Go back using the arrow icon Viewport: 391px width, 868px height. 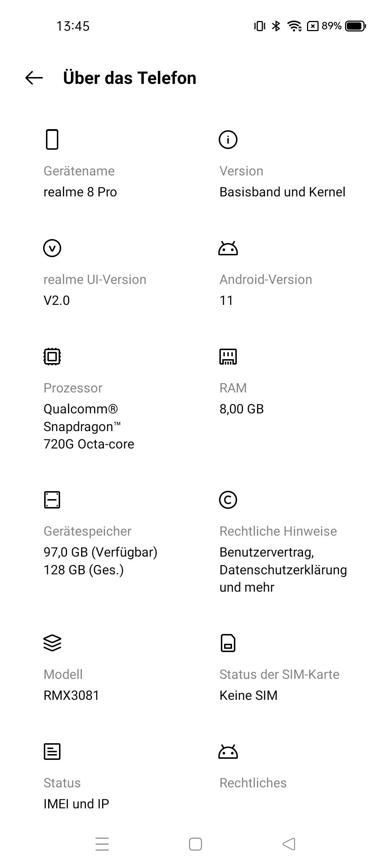[34, 78]
